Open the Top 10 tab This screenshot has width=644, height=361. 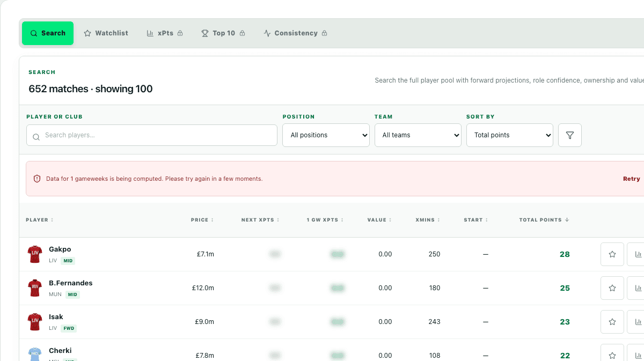pyautogui.click(x=223, y=33)
